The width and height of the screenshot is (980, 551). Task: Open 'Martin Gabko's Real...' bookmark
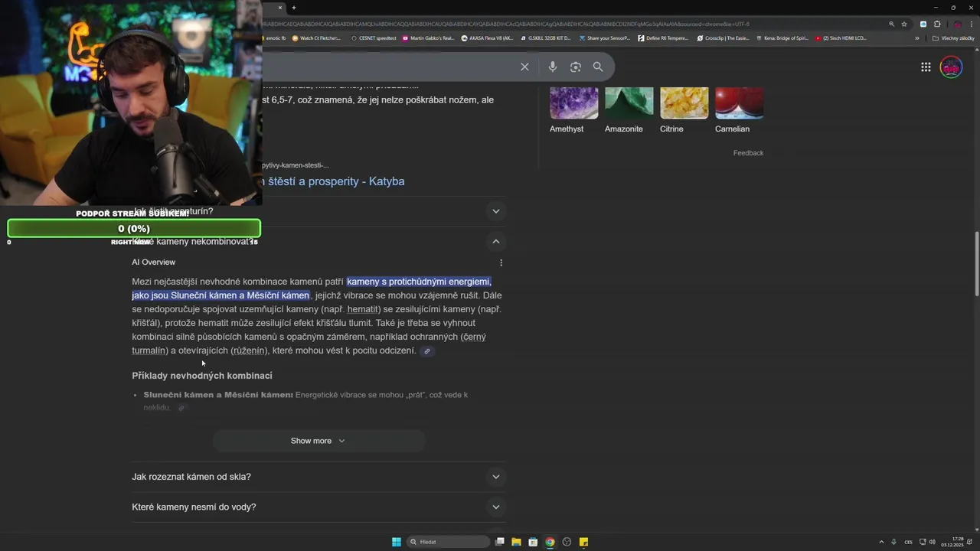[x=428, y=38]
